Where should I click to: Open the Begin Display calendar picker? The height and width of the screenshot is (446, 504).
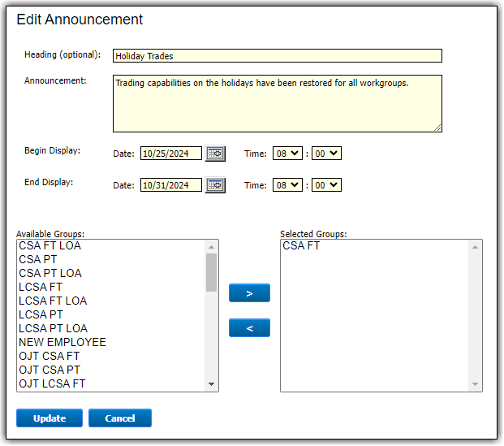click(x=215, y=154)
